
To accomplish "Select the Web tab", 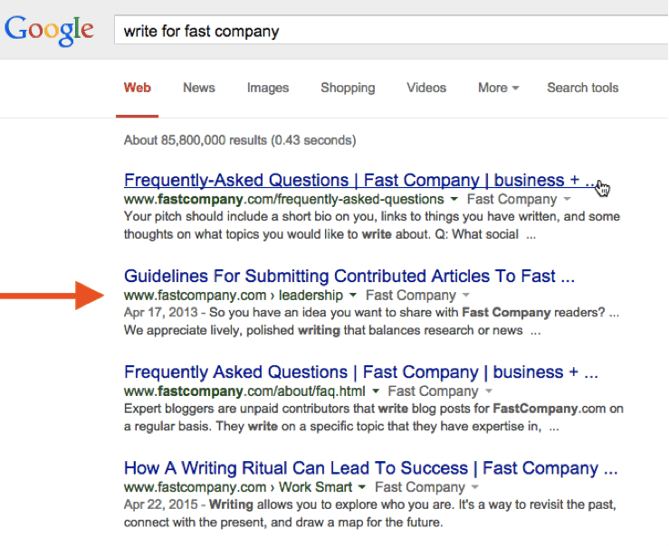I will click(137, 88).
